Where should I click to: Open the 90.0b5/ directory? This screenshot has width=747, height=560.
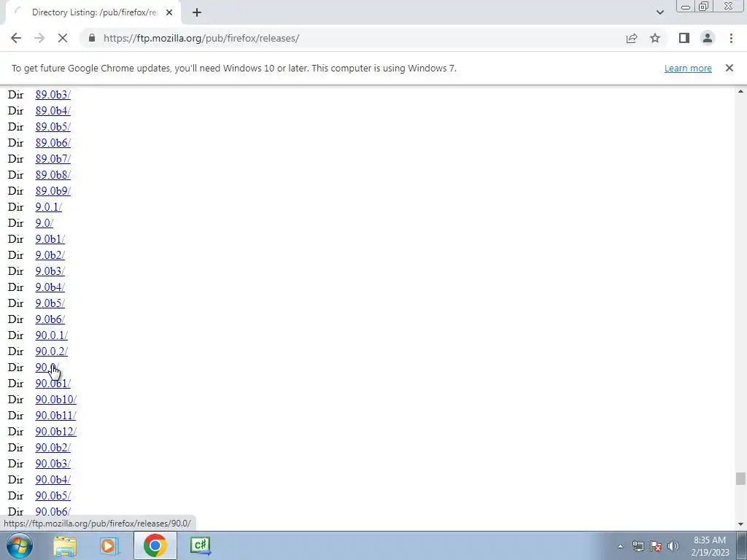tap(53, 495)
